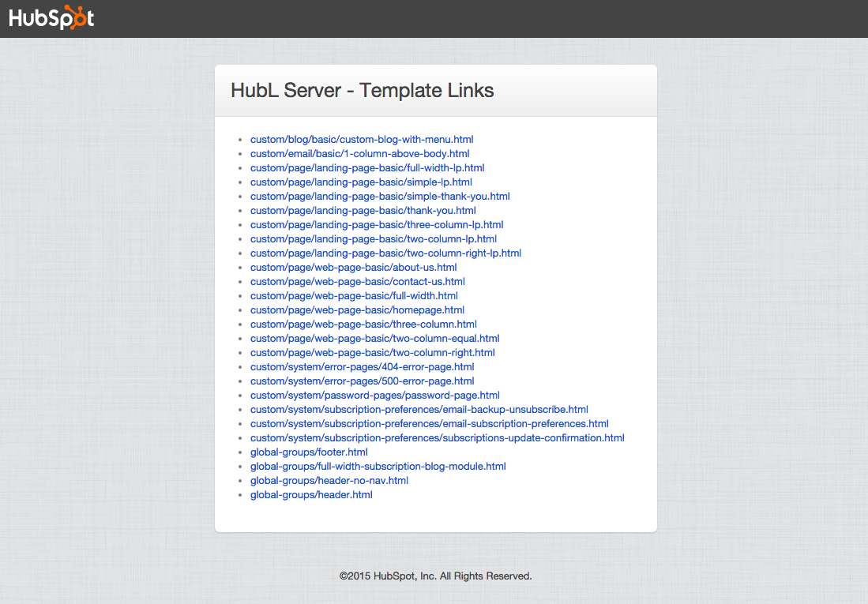Open two-column-right-lp.html landing page link

[385, 253]
